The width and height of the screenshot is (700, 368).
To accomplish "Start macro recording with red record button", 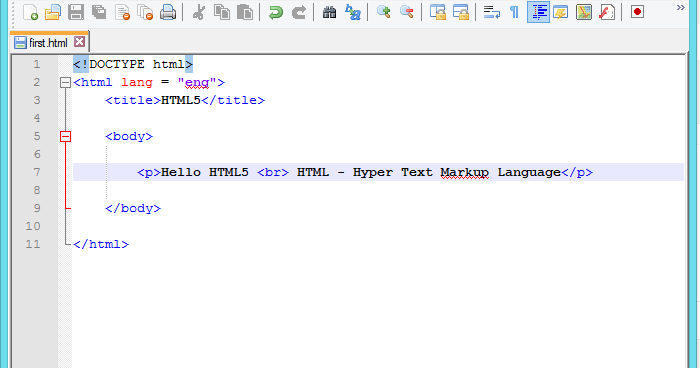I will click(x=638, y=12).
